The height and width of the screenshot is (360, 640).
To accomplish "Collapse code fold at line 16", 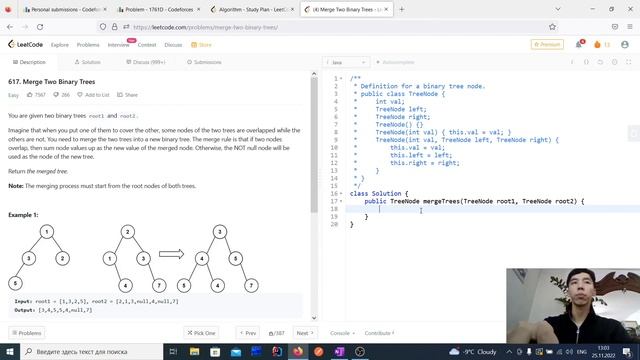I will coord(341,193).
